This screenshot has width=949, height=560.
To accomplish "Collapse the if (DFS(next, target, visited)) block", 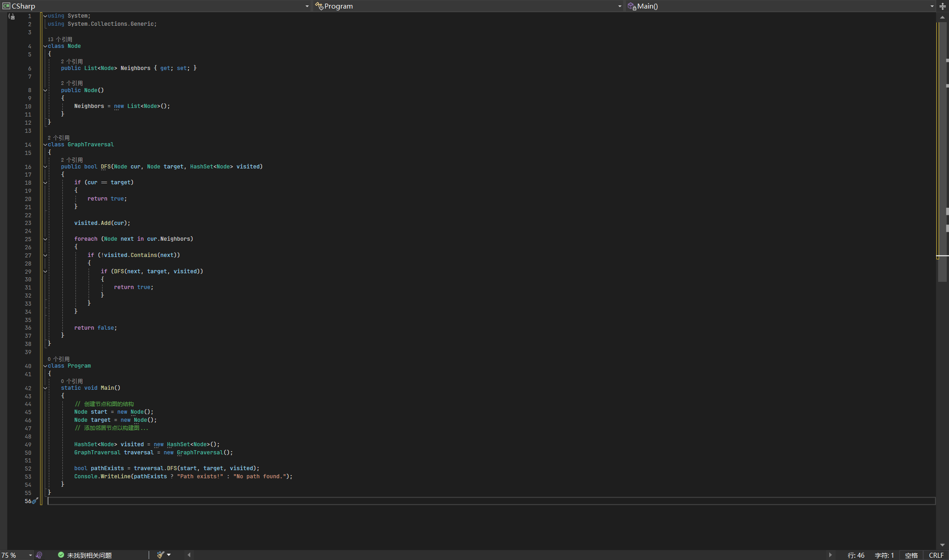I will coord(45,272).
